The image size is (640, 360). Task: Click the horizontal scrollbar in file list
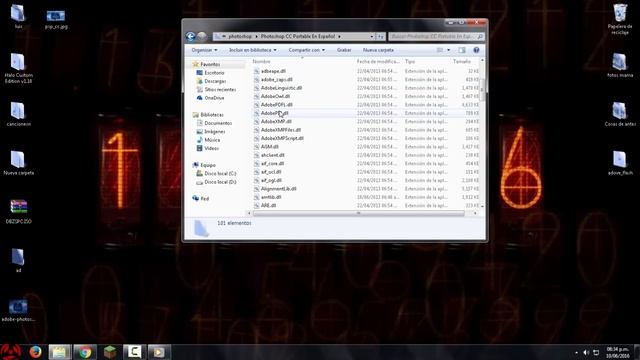click(x=358, y=213)
